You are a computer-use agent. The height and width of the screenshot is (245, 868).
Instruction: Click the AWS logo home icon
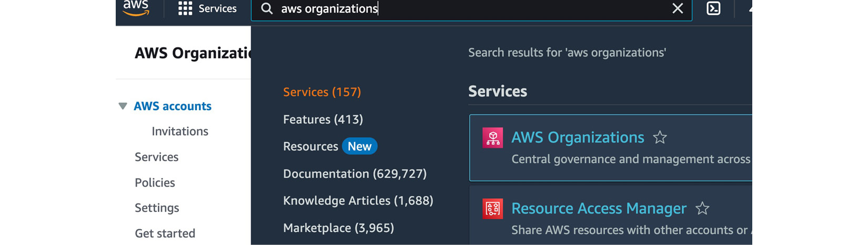click(136, 8)
